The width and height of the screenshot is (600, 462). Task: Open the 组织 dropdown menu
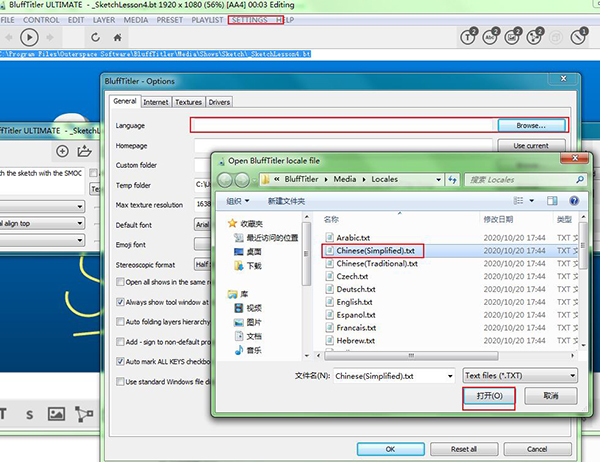pyautogui.click(x=237, y=201)
